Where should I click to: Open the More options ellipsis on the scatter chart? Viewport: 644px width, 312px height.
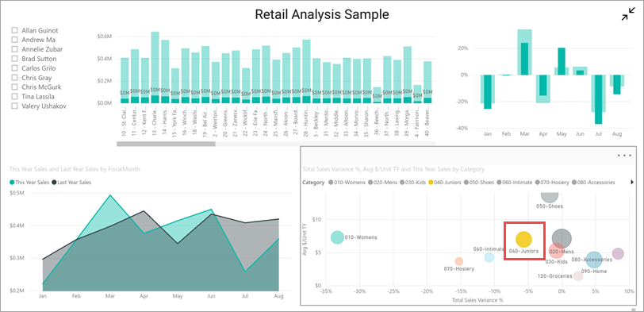(624, 156)
